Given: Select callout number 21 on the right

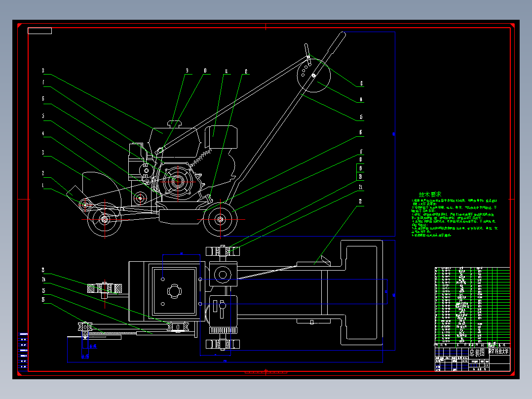Looking at the screenshot, I should [x=360, y=187].
